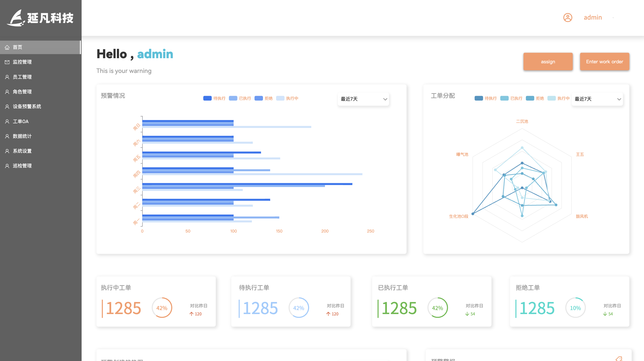Click the mail icon beside 监控管理
The height and width of the screenshot is (361, 644).
[x=7, y=62]
